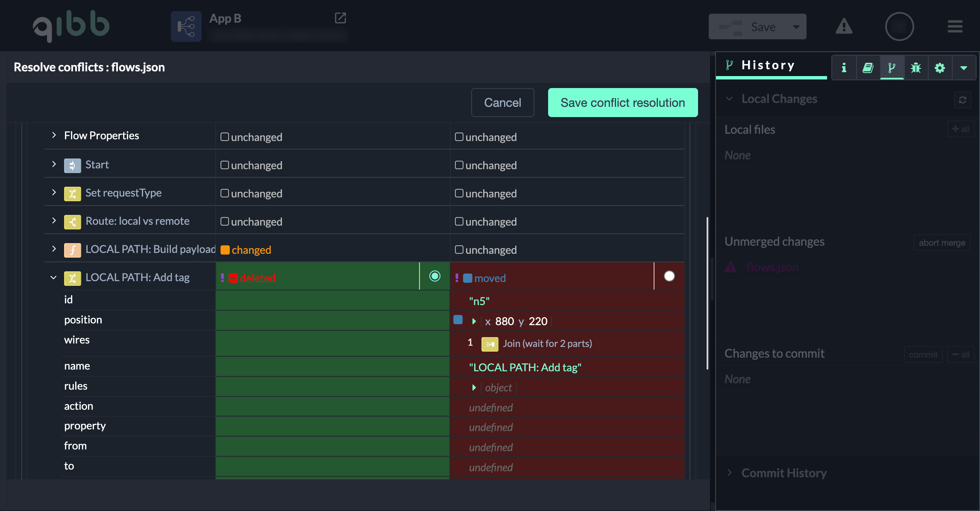Click the refresh Local Changes icon
980x511 pixels.
coord(962,100)
